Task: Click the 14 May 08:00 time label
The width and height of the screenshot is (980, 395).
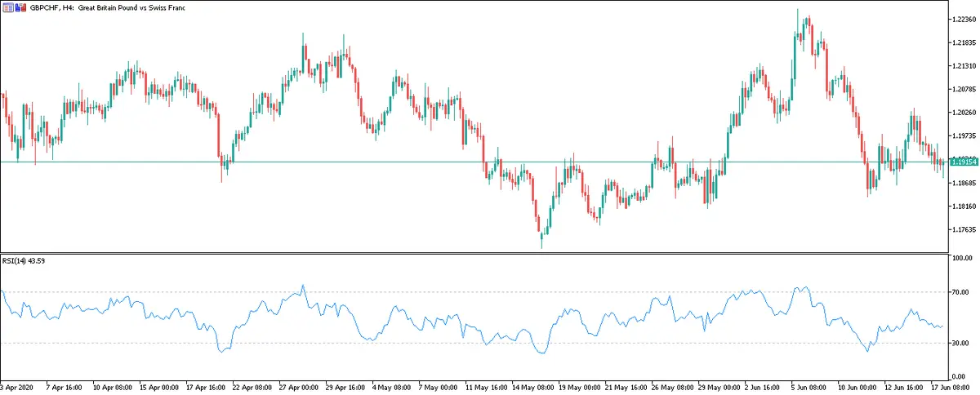Action: pos(532,387)
